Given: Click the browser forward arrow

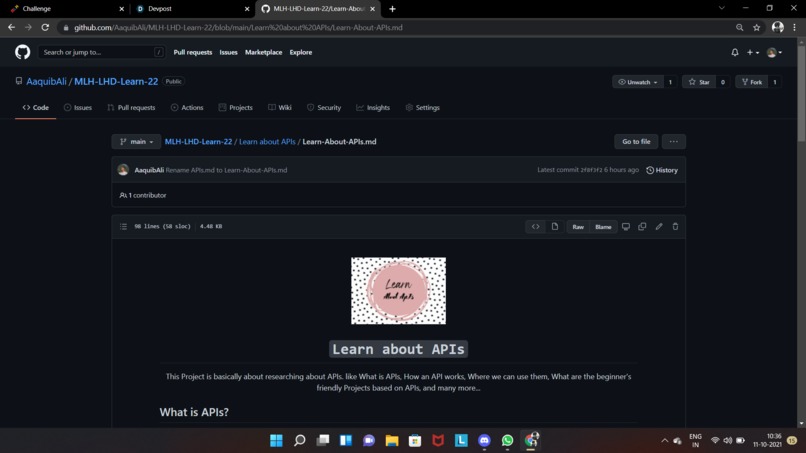Looking at the screenshot, I should (28, 27).
